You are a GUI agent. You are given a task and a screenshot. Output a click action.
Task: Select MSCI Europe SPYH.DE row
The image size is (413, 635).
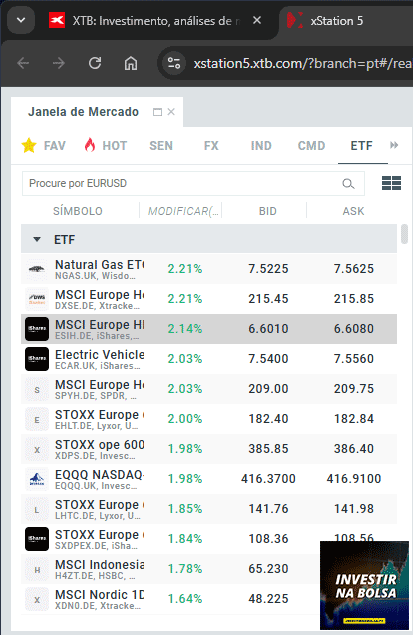click(209, 389)
